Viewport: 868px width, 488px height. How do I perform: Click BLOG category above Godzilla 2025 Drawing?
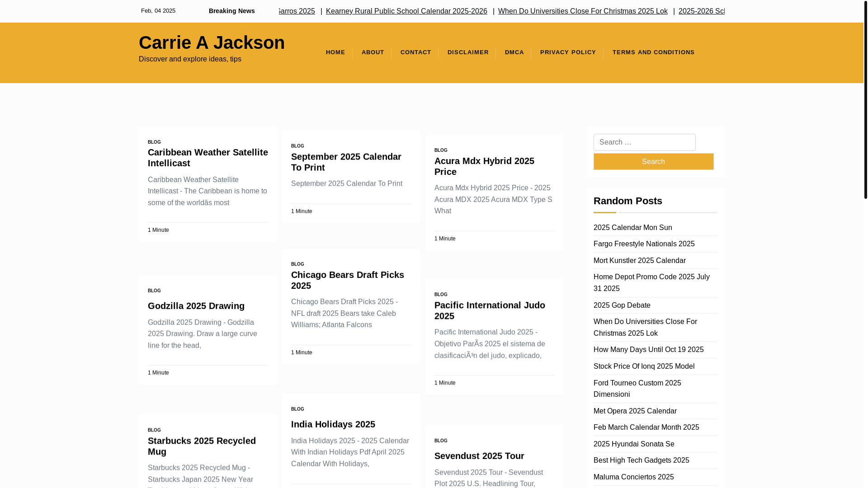[x=154, y=291]
